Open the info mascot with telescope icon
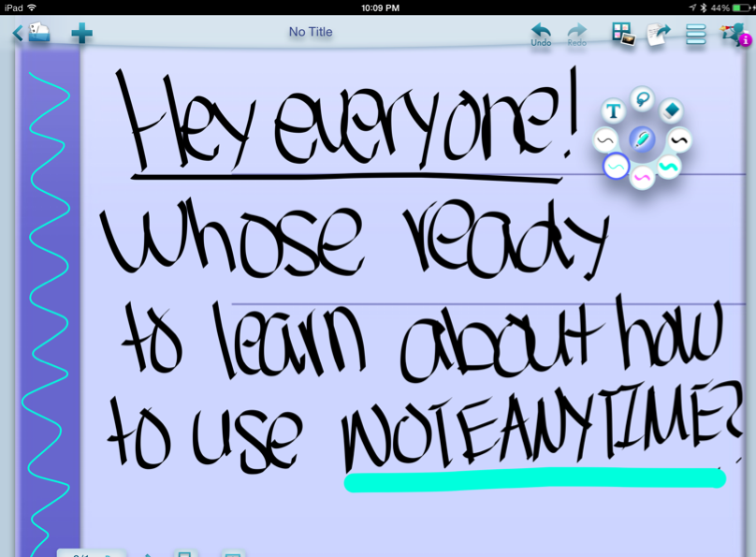Image resolution: width=756 pixels, height=557 pixels. pyautogui.click(x=735, y=35)
